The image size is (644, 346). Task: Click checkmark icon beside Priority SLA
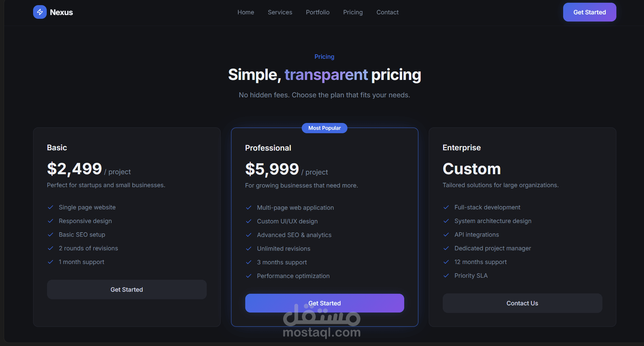pos(446,276)
